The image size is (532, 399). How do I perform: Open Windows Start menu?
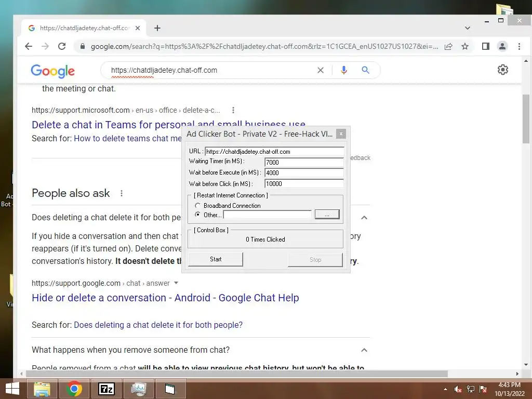(12, 389)
